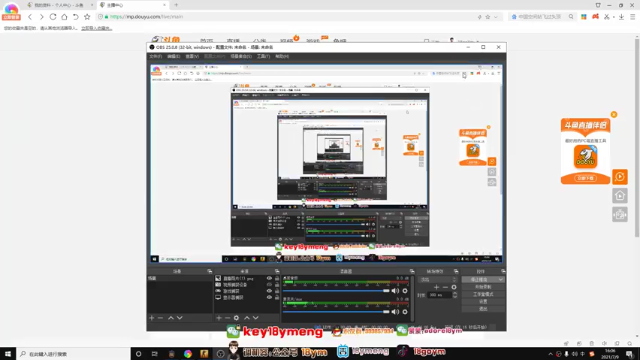Pop out the Sources dock panel icon
The width and height of the screenshot is (640, 360).
[x=277, y=271]
